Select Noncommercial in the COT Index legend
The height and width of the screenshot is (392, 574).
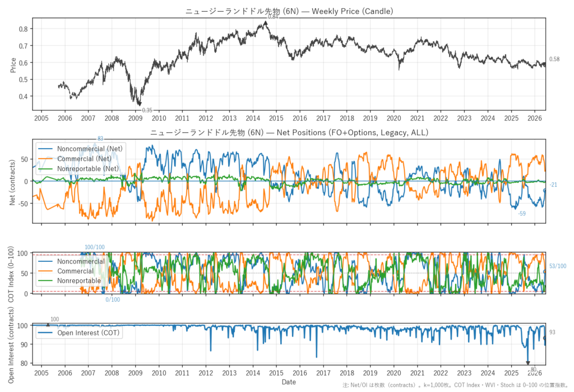click(x=72, y=261)
